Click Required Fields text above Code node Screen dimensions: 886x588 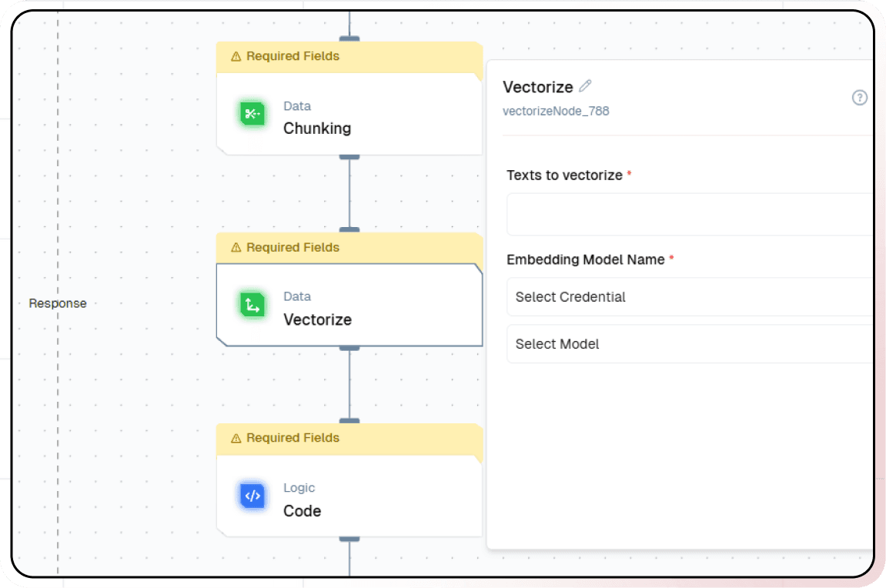pyautogui.click(x=293, y=438)
